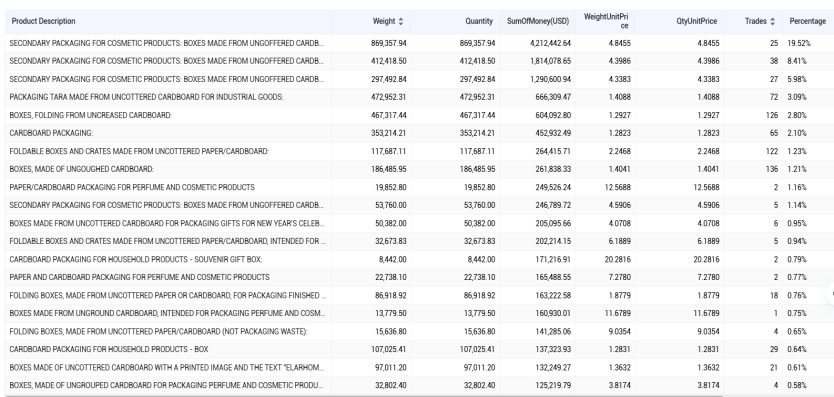Select the Quantity column header
The height and width of the screenshot is (397, 834).
(x=479, y=21)
